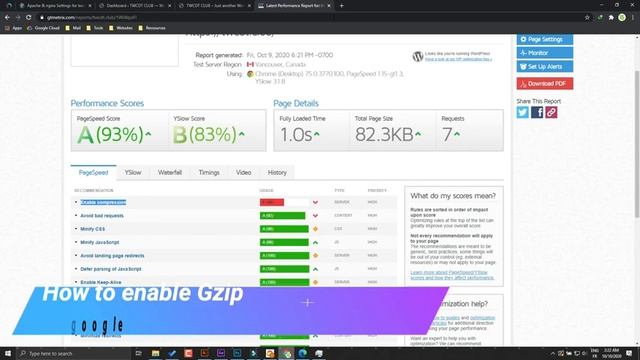Open a new browser tab
640x360 pixels.
point(342,6)
